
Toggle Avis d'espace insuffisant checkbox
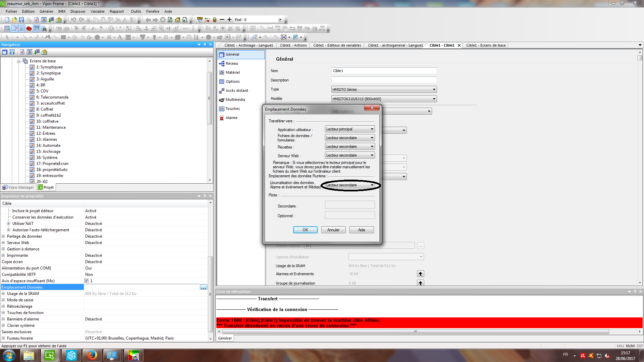pos(87,281)
